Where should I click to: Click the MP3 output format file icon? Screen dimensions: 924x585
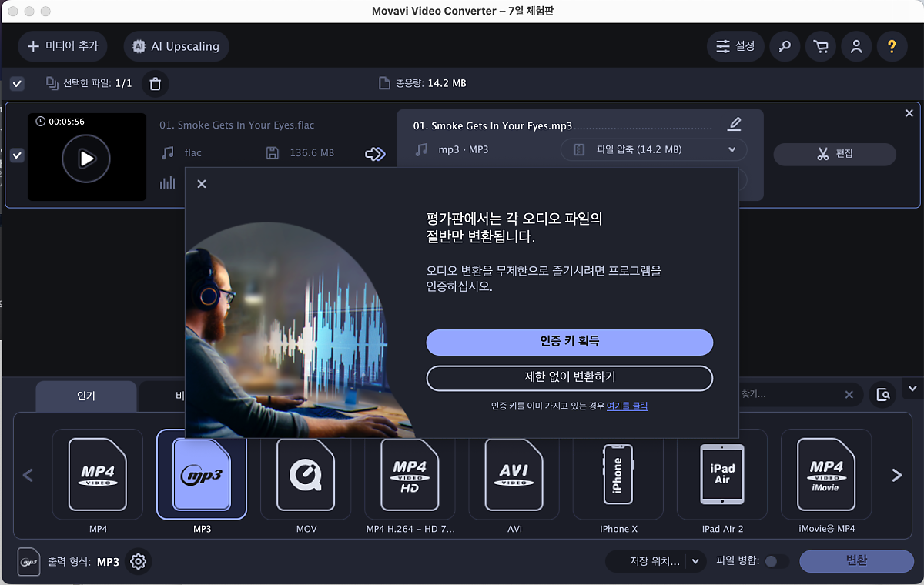point(28,562)
